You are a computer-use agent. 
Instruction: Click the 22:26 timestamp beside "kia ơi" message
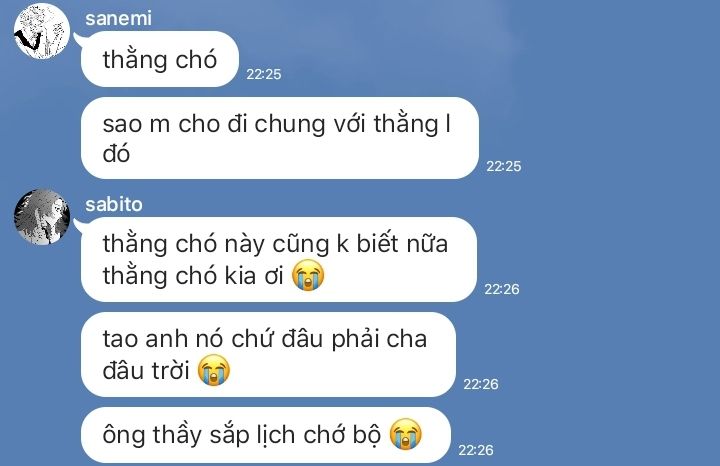[502, 289]
